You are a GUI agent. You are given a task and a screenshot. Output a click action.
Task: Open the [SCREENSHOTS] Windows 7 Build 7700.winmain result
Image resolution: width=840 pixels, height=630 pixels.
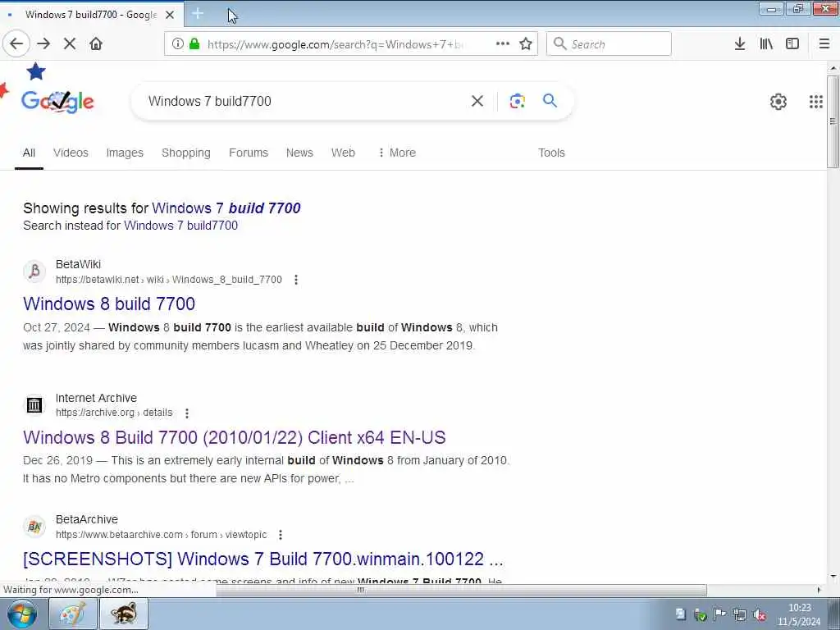tap(263, 559)
